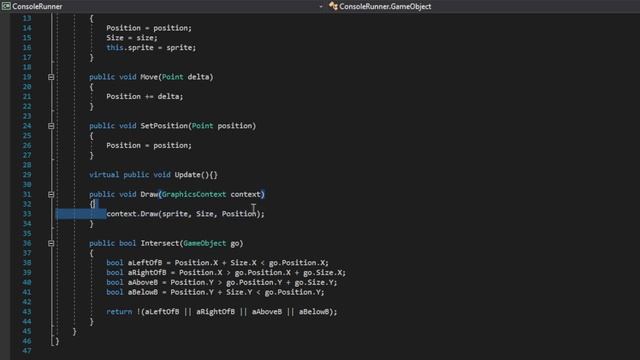Click the ConsoleRunner project icon
The width and height of the screenshot is (640, 360).
(x=6, y=6)
